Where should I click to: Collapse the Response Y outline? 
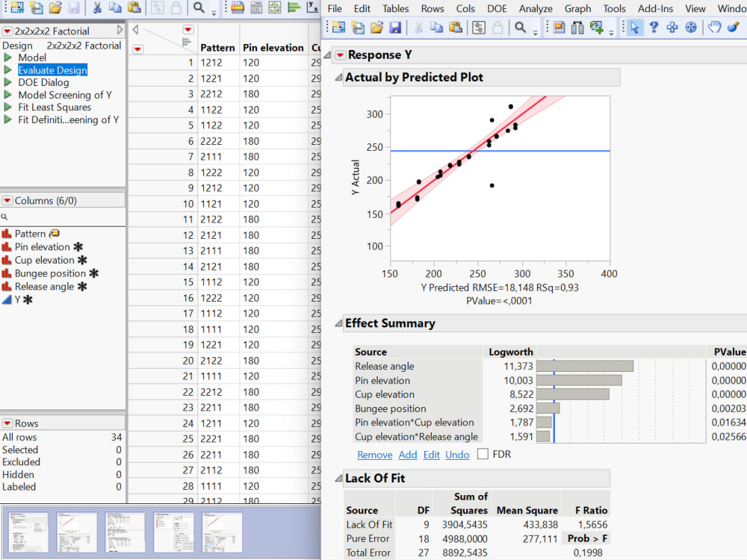[327, 55]
